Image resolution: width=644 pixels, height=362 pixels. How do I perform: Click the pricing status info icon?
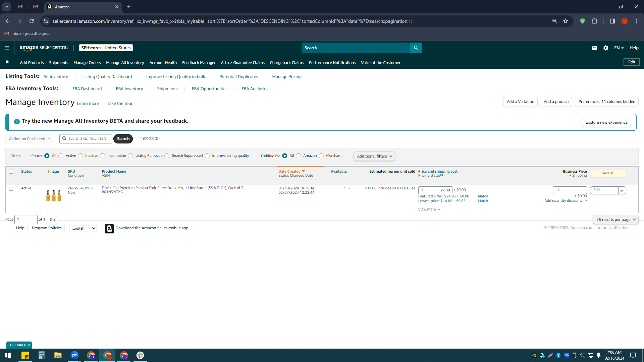[x=442, y=175]
